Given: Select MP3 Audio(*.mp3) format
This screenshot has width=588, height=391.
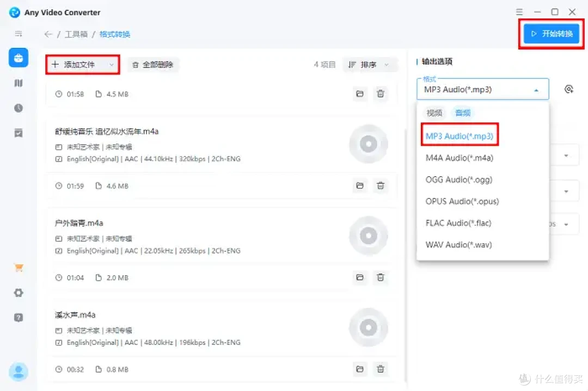Looking at the screenshot, I should coord(460,136).
